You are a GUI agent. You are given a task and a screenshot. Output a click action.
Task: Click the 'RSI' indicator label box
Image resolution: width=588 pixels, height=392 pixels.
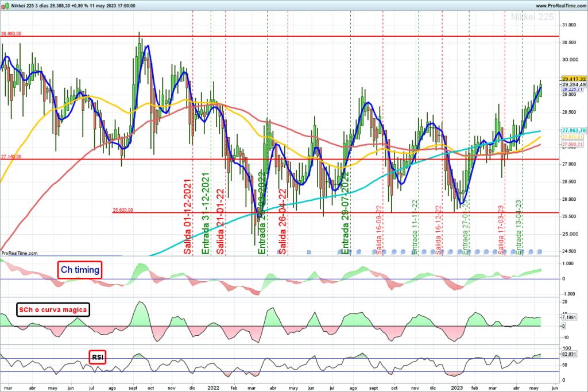pyautogui.click(x=98, y=357)
